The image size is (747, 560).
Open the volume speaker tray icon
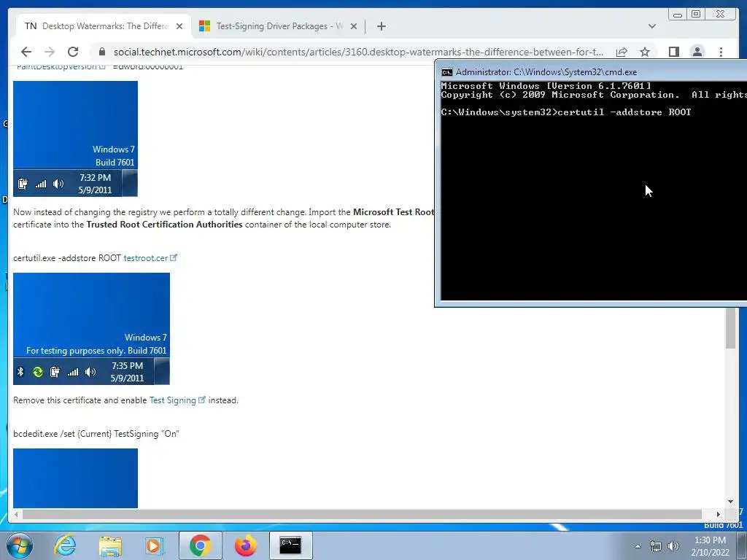tap(673, 546)
